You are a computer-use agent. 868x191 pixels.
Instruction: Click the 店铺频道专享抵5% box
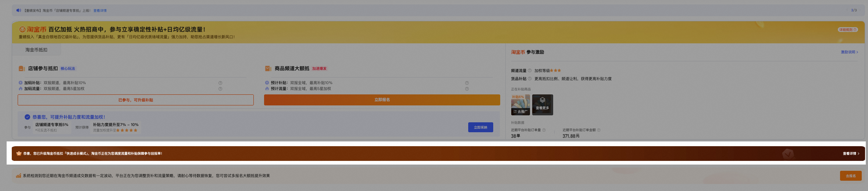(52, 127)
